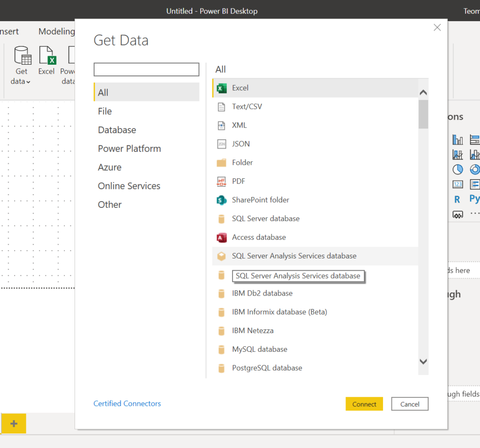Pick the SharePoint folder icon
This screenshot has width=480, height=448.
pyautogui.click(x=222, y=200)
